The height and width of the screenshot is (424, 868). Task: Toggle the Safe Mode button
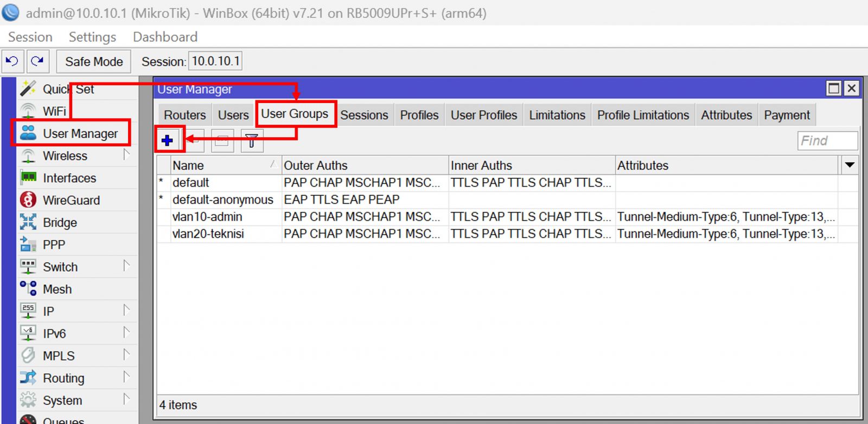94,62
